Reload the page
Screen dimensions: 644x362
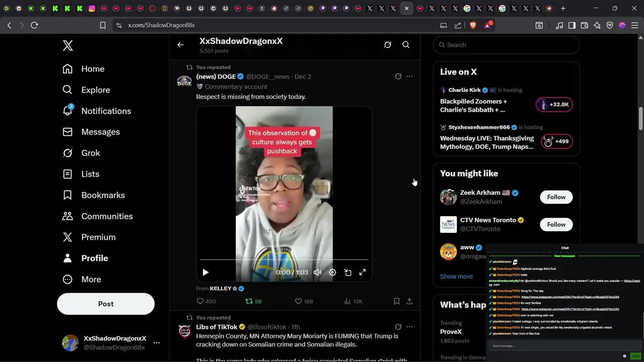[x=34, y=25]
